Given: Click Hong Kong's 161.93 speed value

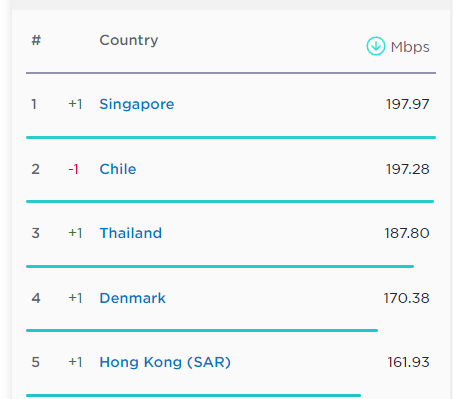Looking at the screenshot, I should pyautogui.click(x=408, y=362).
